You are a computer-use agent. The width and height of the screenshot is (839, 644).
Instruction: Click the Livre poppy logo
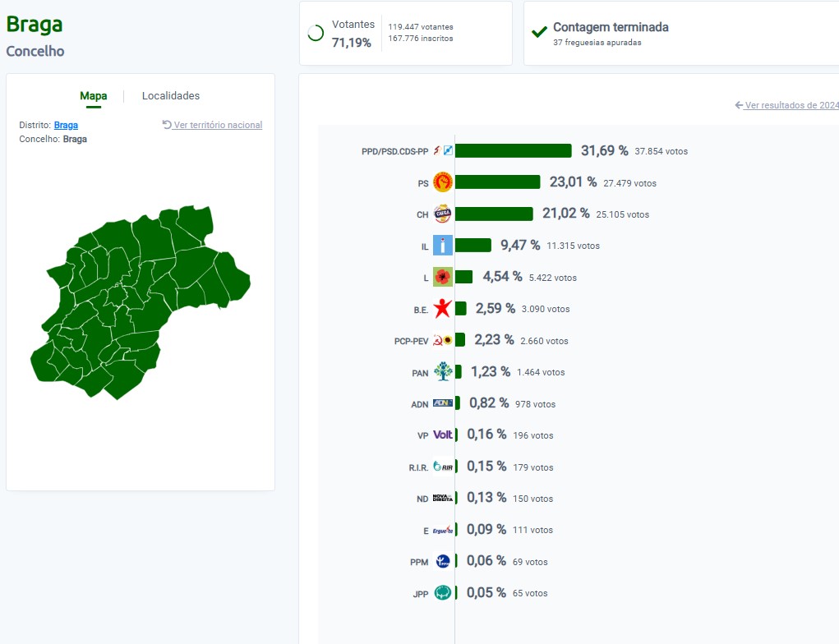point(442,277)
